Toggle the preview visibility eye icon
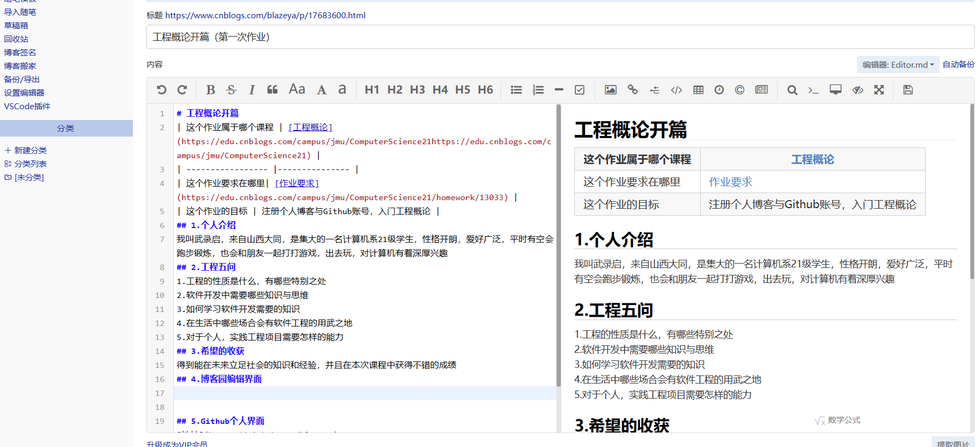Screen dimensions: 980x447 858,90
